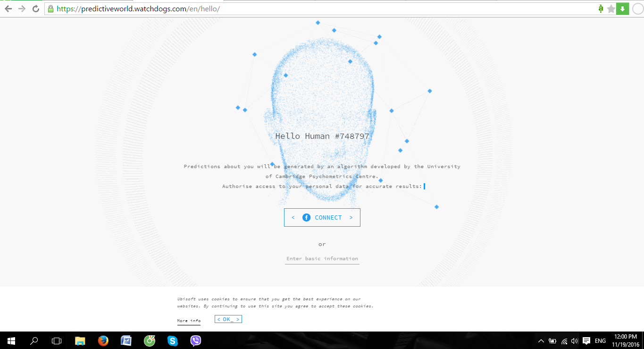
Task: Click the Facebook logo inside CONNECT
Action: 307,217
